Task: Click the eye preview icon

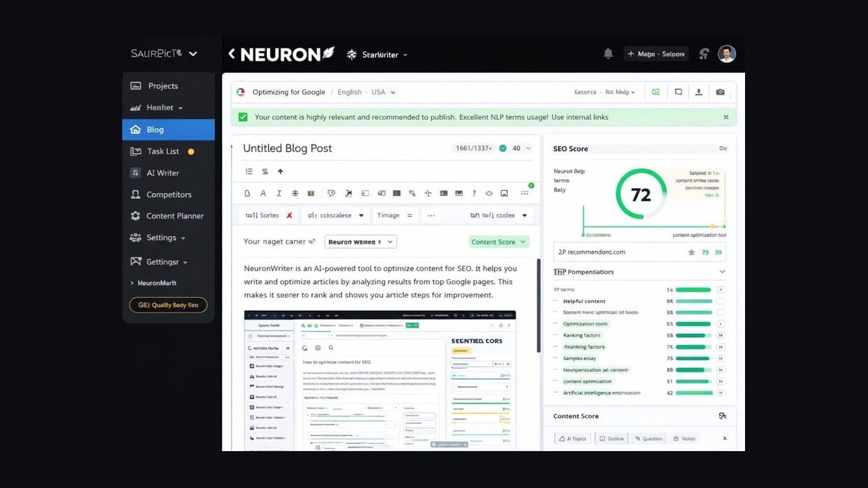Action: coord(489,193)
